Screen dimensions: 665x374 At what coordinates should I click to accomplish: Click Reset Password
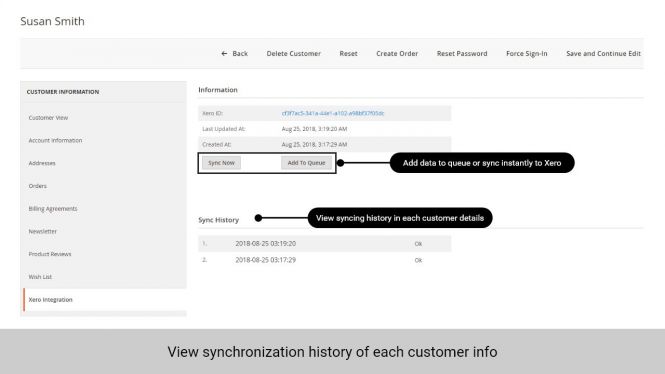[462, 53]
